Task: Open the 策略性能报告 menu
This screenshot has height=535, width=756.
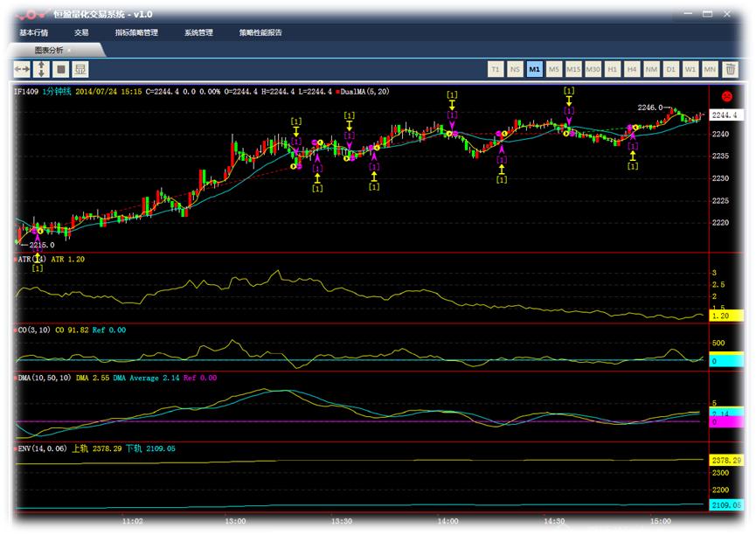Action: click(260, 32)
